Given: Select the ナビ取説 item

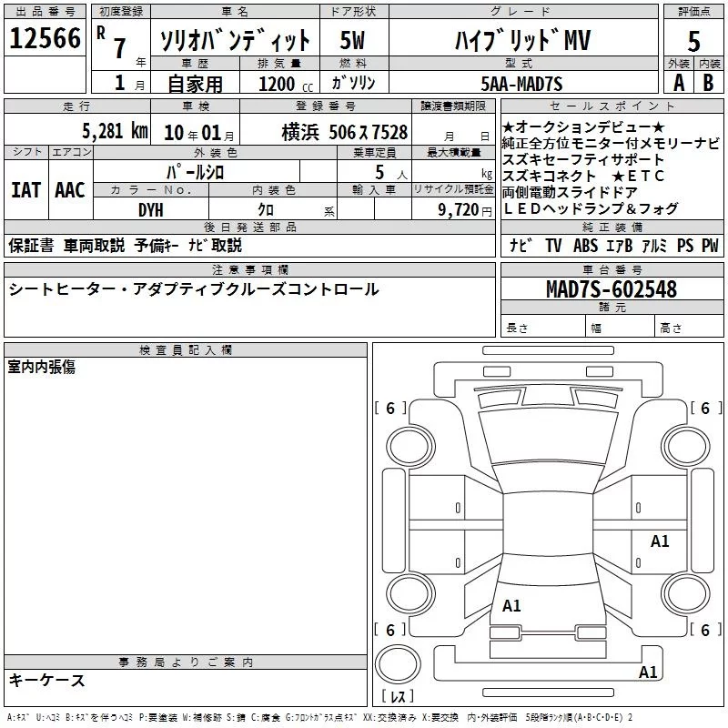Looking at the screenshot, I should click(x=215, y=245).
